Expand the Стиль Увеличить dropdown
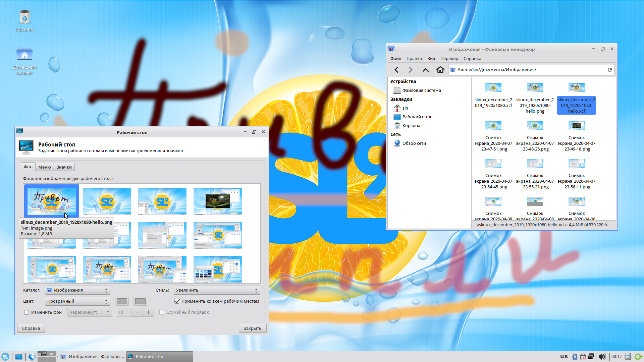 point(217,290)
